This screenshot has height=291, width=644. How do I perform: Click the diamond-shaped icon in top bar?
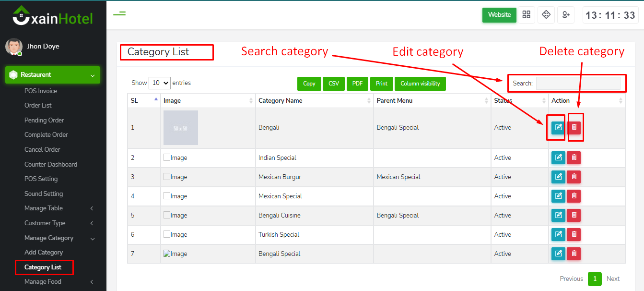tap(546, 15)
